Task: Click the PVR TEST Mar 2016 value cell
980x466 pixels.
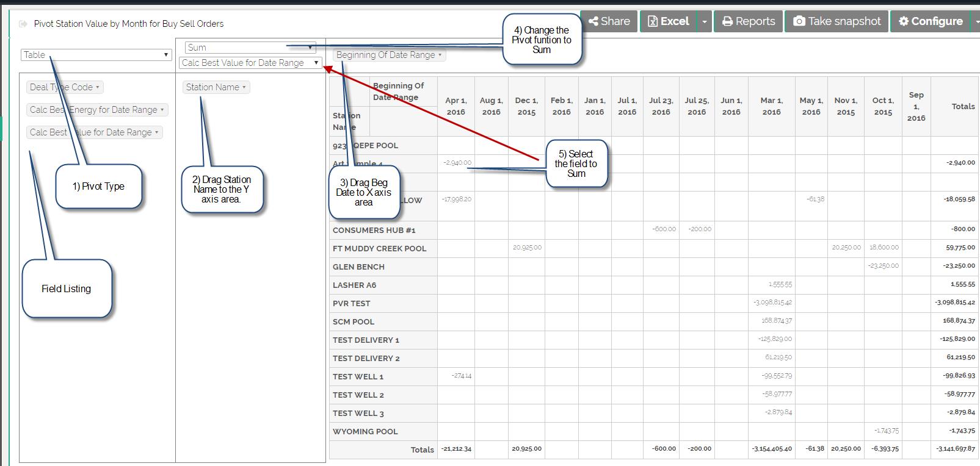Action: click(772, 303)
